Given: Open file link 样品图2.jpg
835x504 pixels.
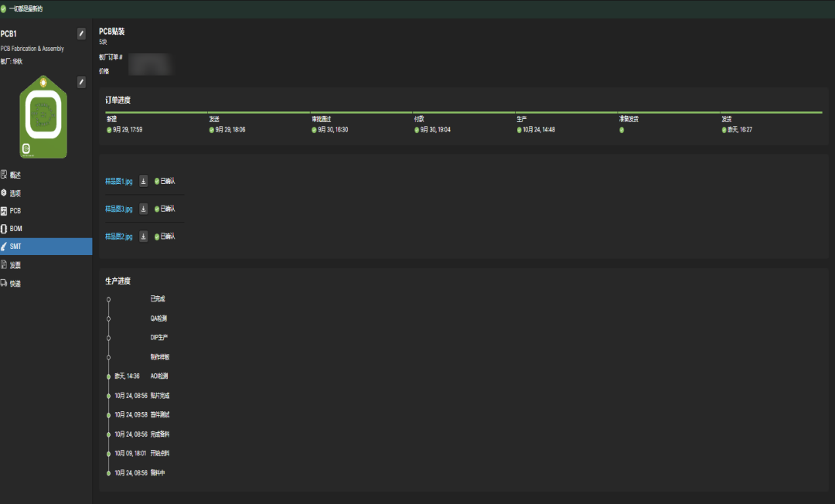Looking at the screenshot, I should click(119, 237).
